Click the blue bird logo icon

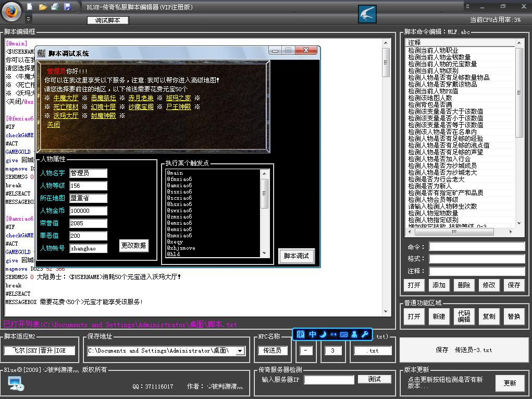367,14
